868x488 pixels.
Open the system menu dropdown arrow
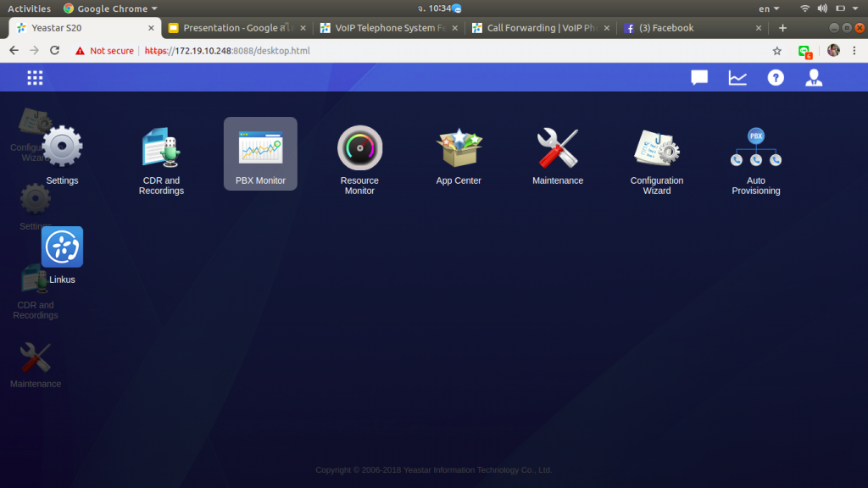pos(855,8)
